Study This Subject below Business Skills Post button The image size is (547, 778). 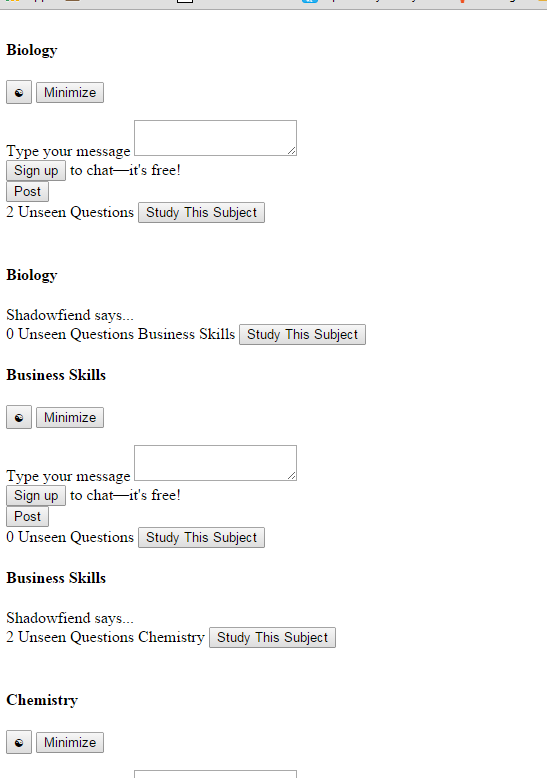click(x=202, y=537)
